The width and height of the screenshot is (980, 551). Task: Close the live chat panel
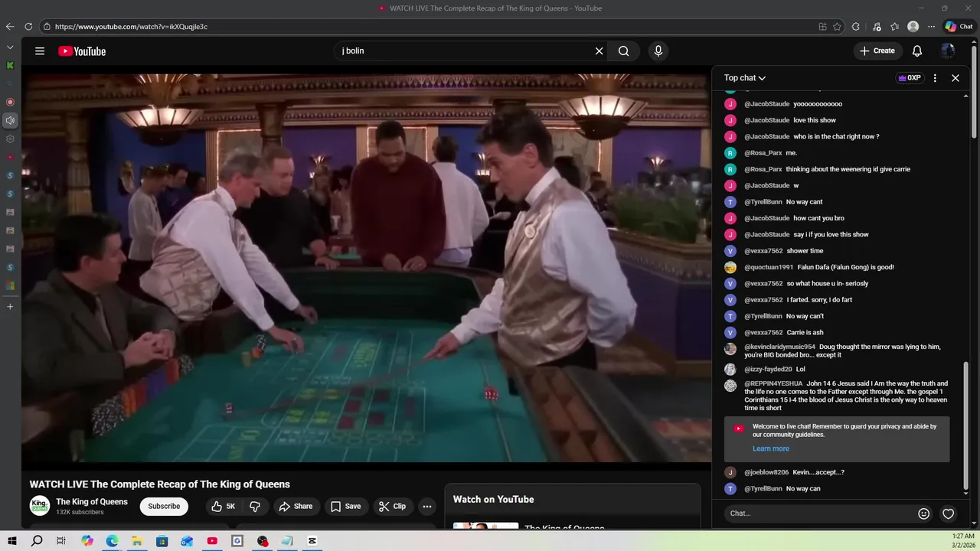(x=955, y=78)
